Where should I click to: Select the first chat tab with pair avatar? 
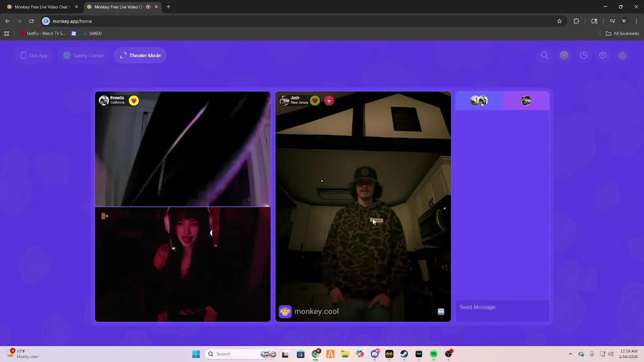point(479,101)
